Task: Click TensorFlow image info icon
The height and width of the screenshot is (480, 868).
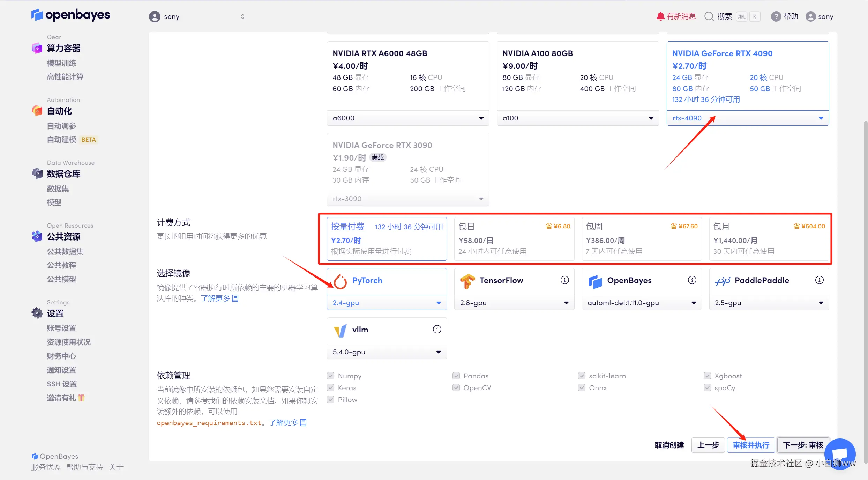Action: click(x=564, y=280)
